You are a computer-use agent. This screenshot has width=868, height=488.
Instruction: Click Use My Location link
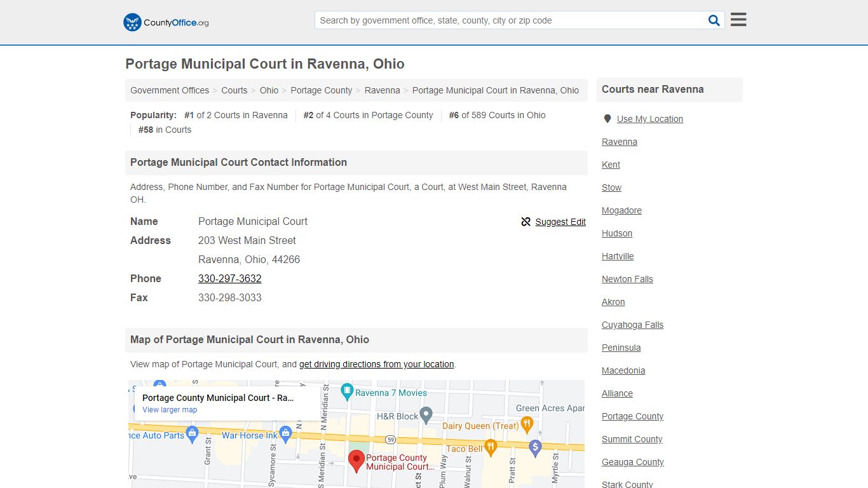650,119
